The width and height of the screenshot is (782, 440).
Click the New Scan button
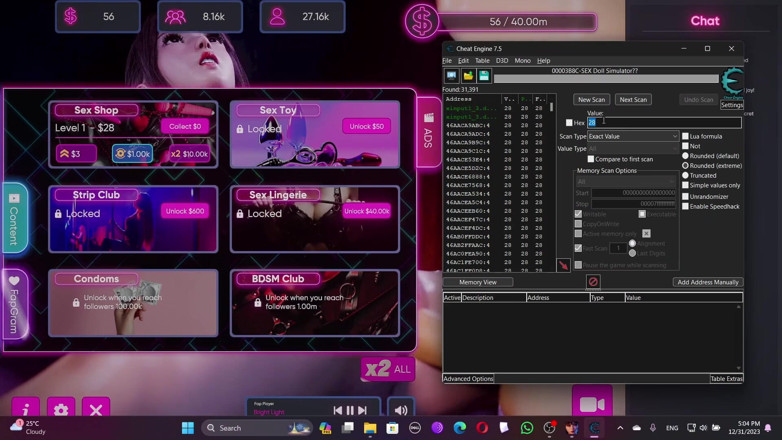[591, 99]
